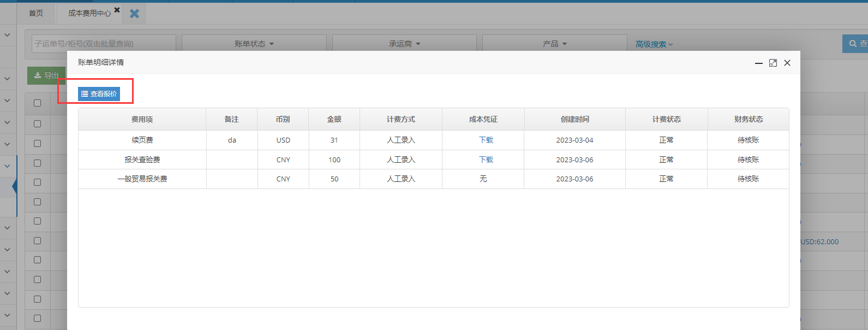The image size is (868, 330).
Task: Download the 续页费 cost voucher
Action: (x=486, y=140)
